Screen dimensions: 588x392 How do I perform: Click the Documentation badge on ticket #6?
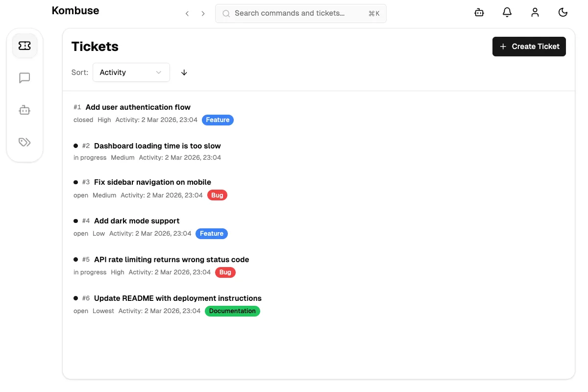pyautogui.click(x=232, y=311)
